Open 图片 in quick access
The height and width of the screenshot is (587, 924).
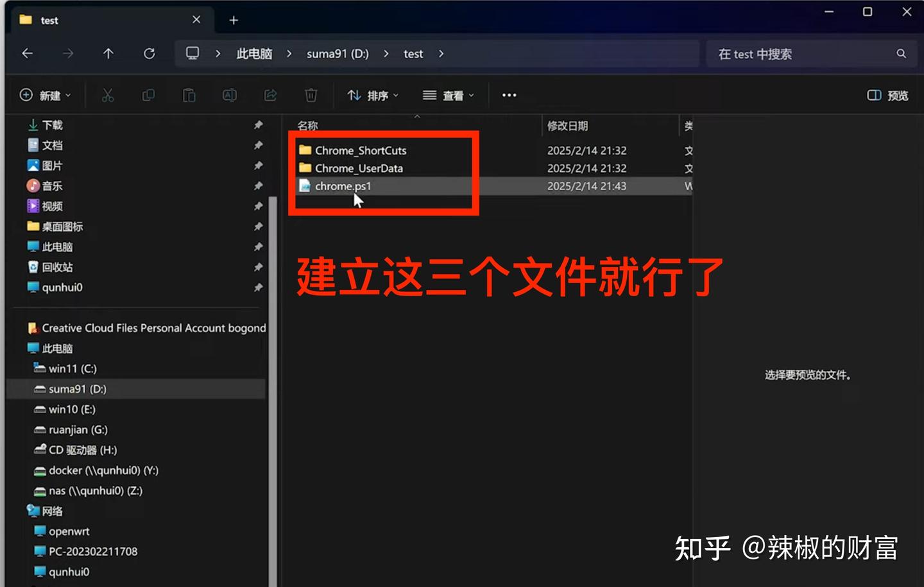pos(53,166)
